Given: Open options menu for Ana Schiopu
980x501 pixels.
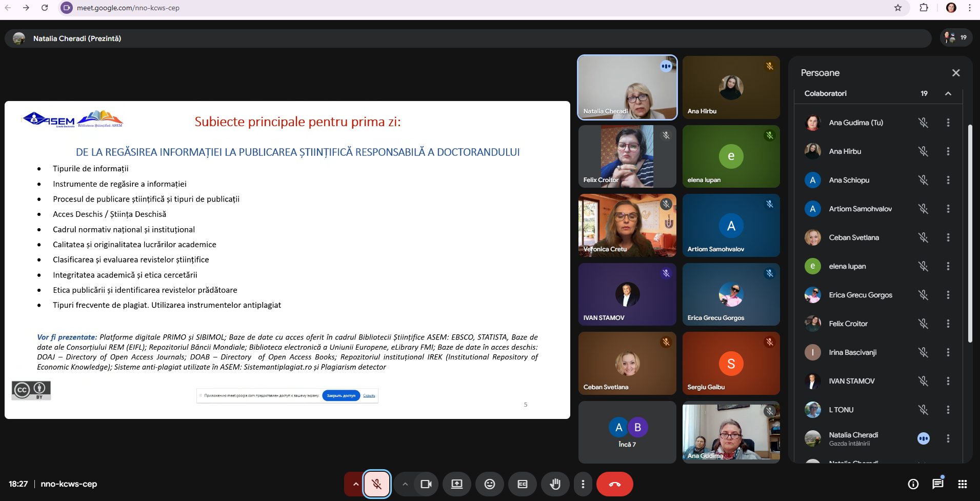Looking at the screenshot, I should tap(948, 180).
